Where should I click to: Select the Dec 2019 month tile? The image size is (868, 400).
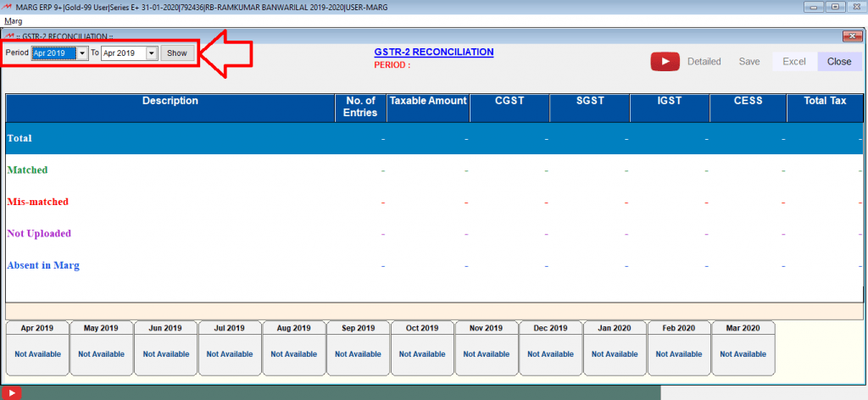(551, 348)
